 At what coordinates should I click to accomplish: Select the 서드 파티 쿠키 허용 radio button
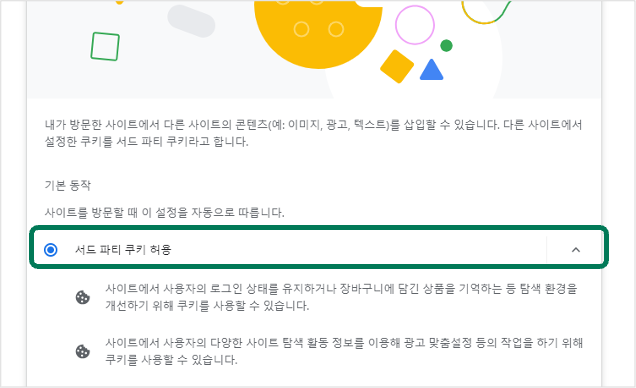(51, 250)
